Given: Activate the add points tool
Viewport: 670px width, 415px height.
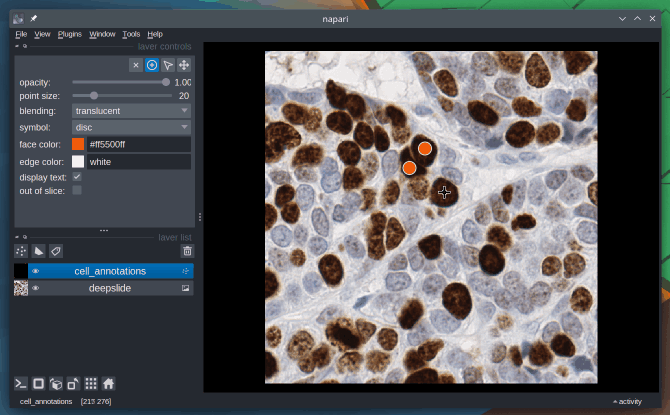Looking at the screenshot, I should 152,65.
